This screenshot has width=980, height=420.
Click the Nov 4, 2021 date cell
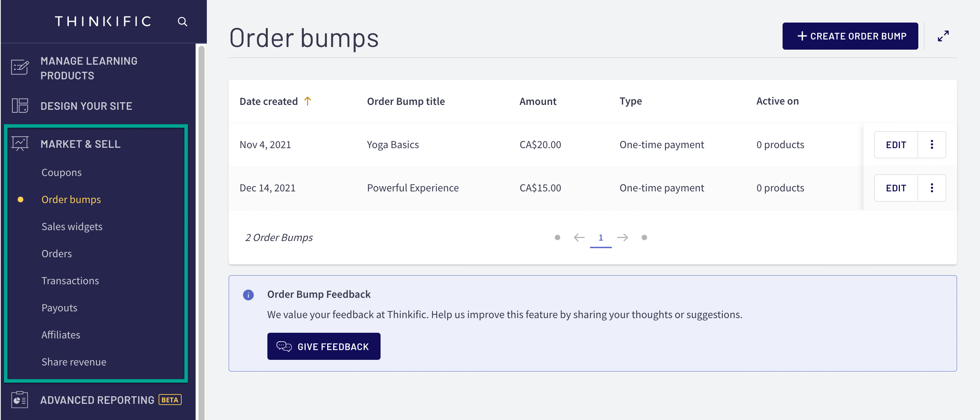pyautogui.click(x=265, y=144)
